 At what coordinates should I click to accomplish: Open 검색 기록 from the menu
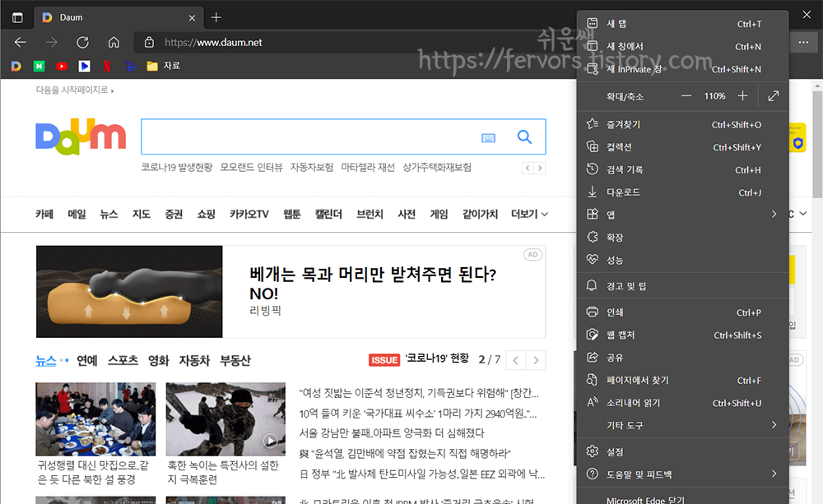pos(682,169)
